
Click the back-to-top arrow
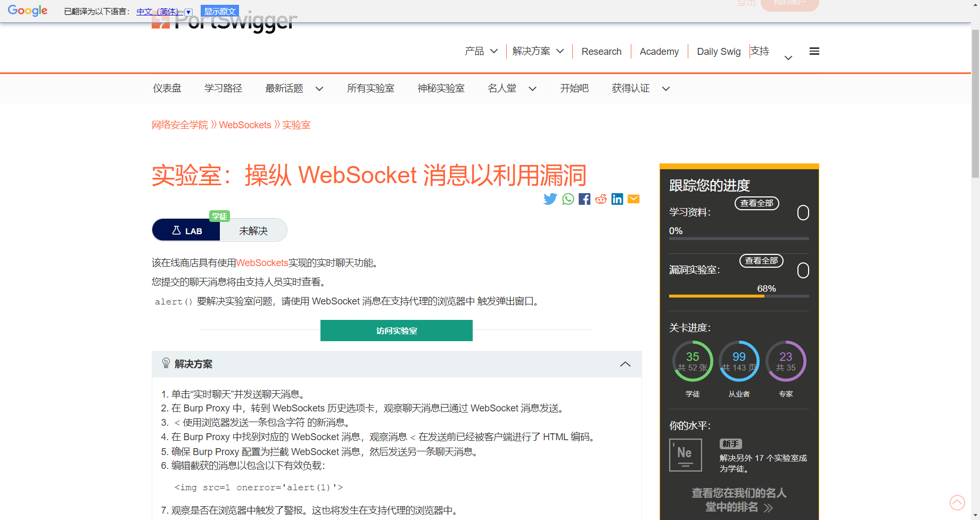coord(957,502)
